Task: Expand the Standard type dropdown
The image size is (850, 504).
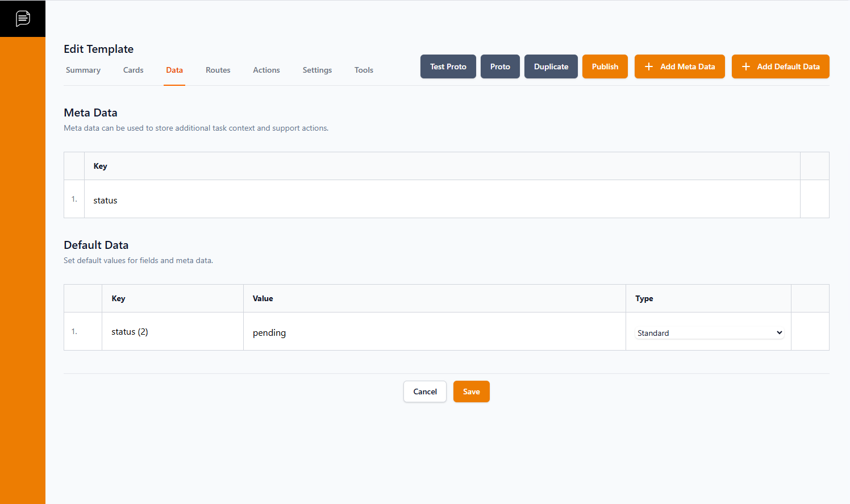Action: pyautogui.click(x=709, y=333)
